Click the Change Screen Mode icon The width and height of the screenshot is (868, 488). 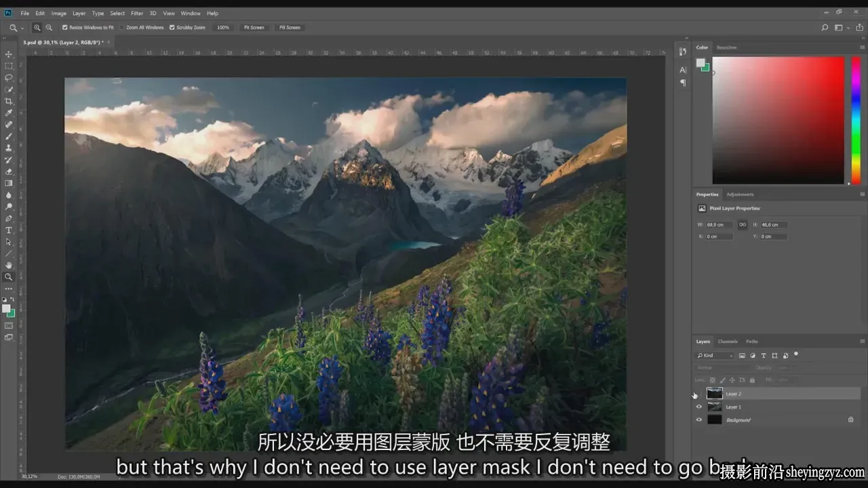tap(9, 337)
